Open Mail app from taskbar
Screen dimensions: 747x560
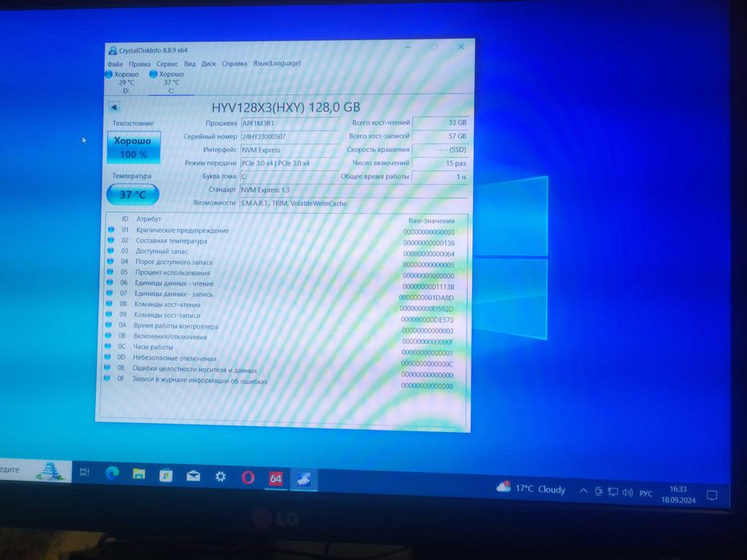coord(193,476)
